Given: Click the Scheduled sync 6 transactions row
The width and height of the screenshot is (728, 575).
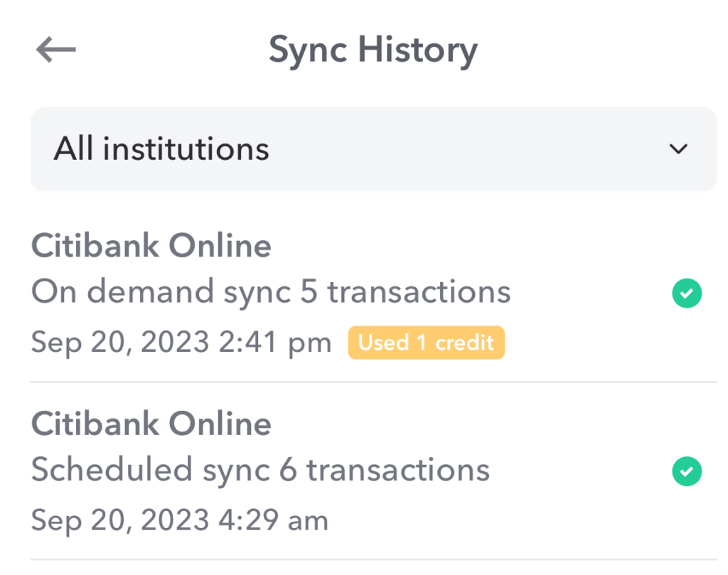Looking at the screenshot, I should 260,470.
